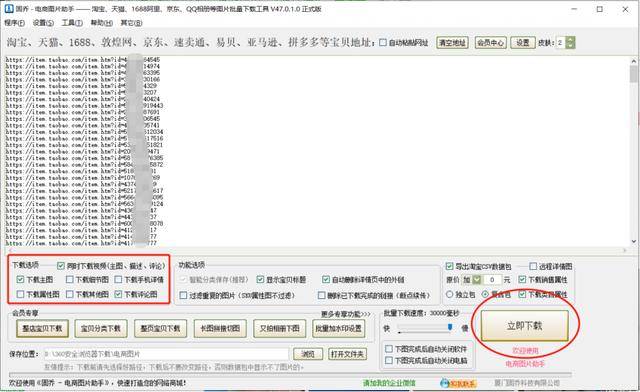
Task: Click the vertical scrollbar of the URL list
Action: coord(633,150)
